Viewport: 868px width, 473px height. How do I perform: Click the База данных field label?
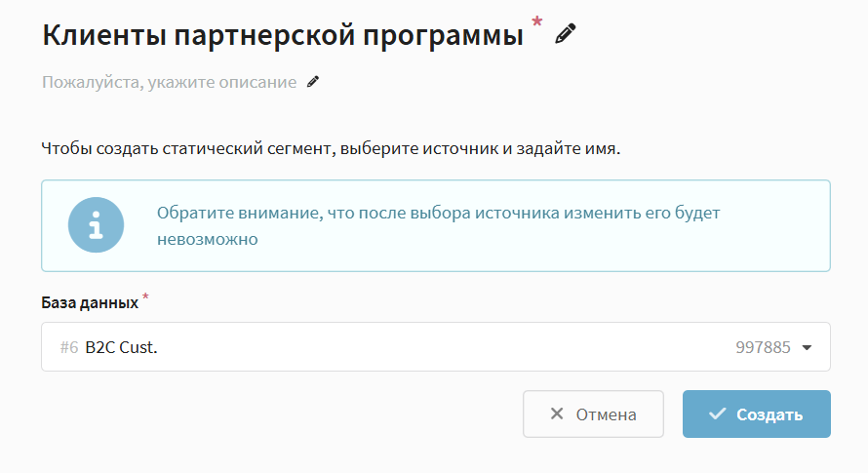tap(90, 302)
